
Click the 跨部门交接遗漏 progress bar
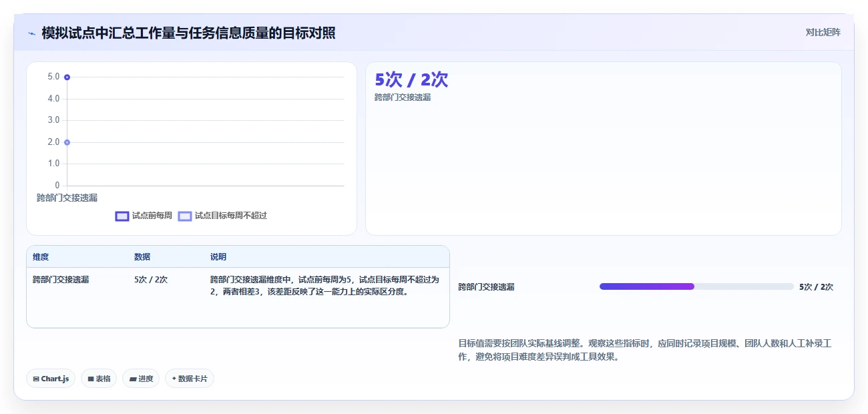click(x=696, y=286)
